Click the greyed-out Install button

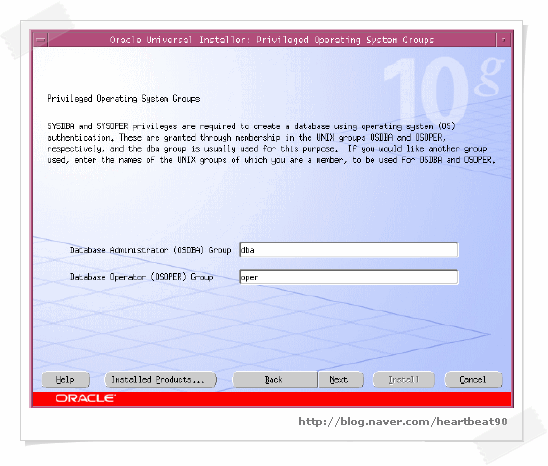point(404,380)
